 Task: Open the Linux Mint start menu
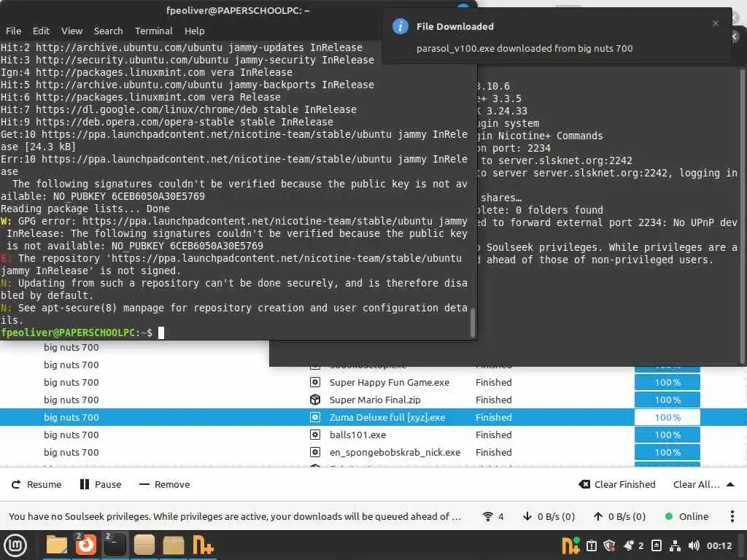click(15, 545)
